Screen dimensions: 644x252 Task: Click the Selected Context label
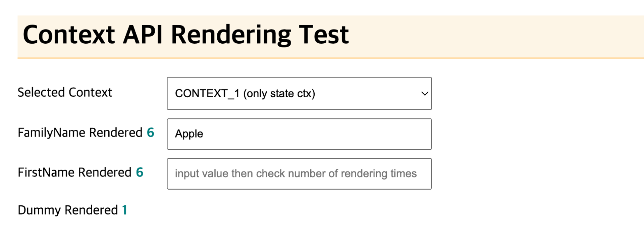point(65,92)
